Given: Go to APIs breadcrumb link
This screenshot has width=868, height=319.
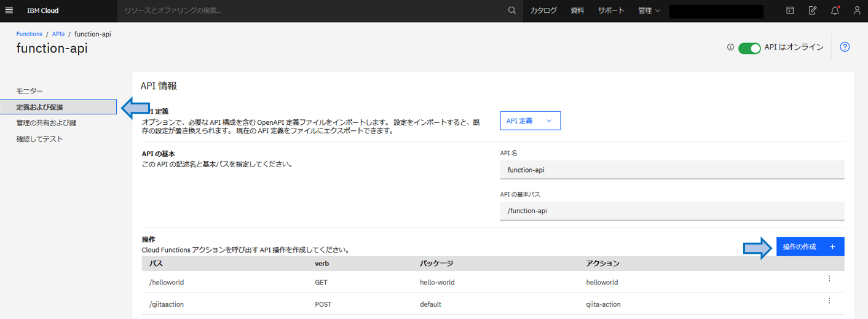Looking at the screenshot, I should [x=58, y=34].
